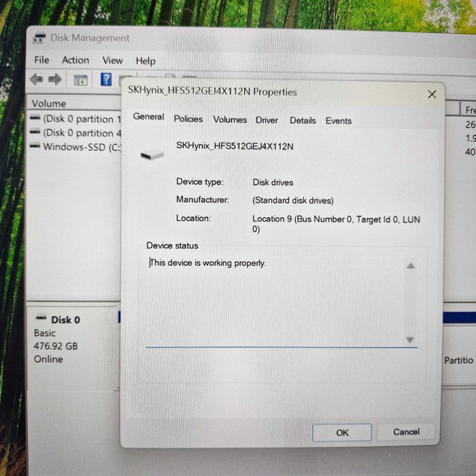Click the device name SKHynix_HFS512GEJ4X112N in dialog body
Viewport: 476px width, 476px height.
coord(235,146)
